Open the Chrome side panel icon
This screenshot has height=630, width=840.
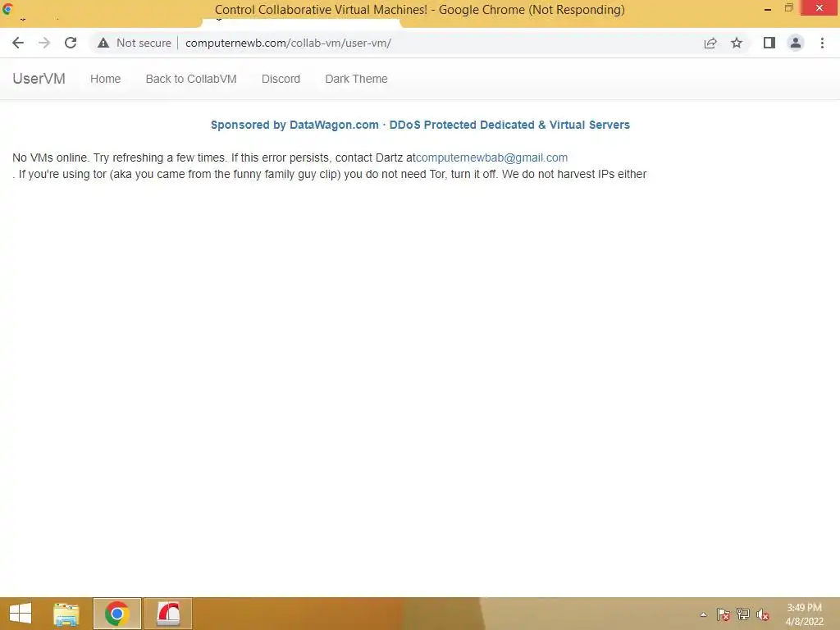click(769, 43)
